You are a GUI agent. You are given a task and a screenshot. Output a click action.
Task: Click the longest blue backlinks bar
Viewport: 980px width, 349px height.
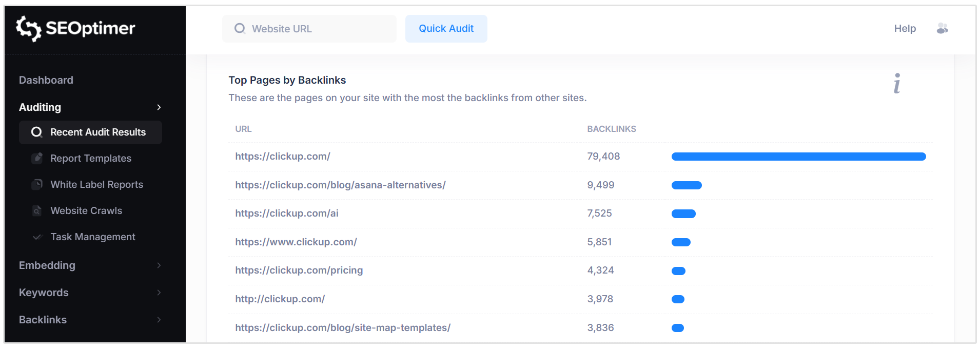(798, 157)
